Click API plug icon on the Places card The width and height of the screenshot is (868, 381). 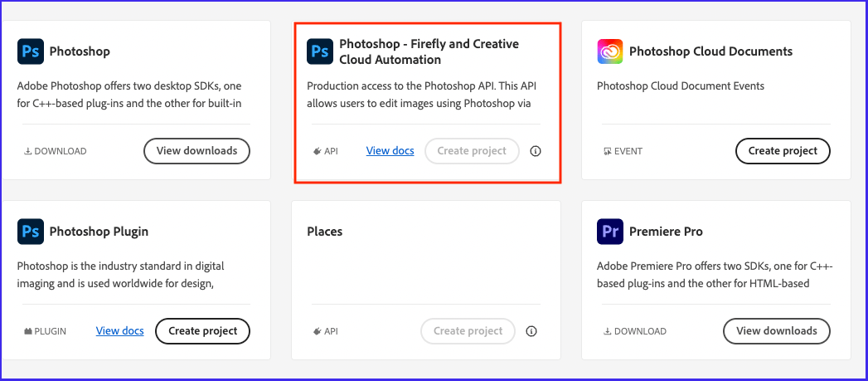[x=318, y=331]
